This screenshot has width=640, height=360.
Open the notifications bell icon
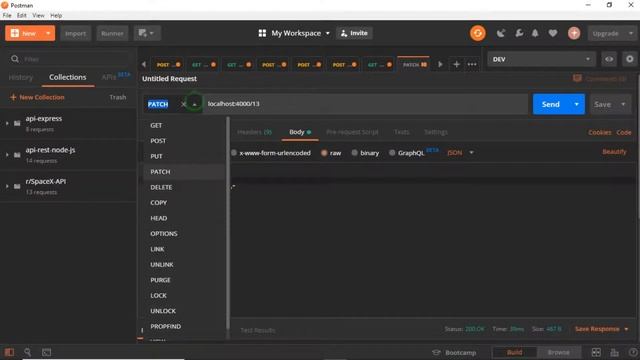tap(535, 33)
